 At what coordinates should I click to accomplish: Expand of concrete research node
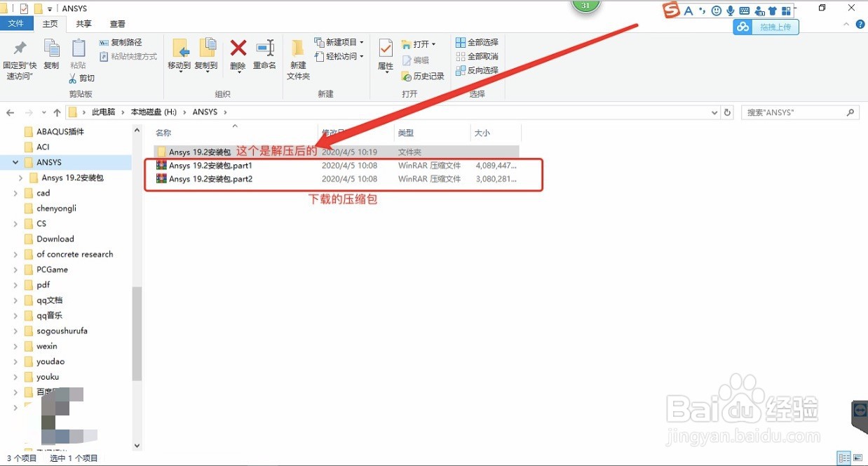(15, 254)
